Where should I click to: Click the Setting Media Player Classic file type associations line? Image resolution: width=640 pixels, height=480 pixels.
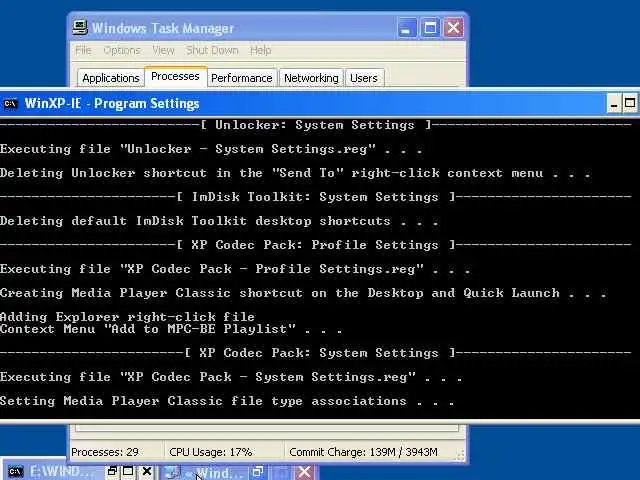coord(227,401)
